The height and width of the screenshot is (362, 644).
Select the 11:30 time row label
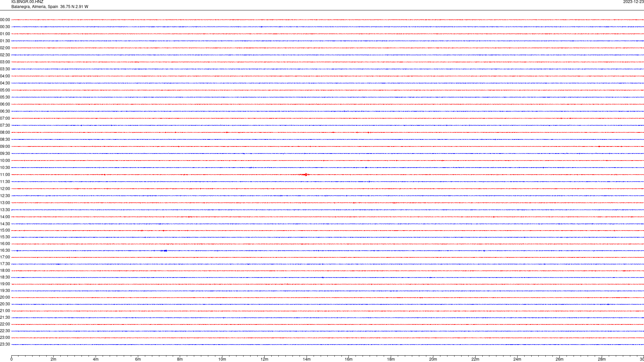point(5,182)
